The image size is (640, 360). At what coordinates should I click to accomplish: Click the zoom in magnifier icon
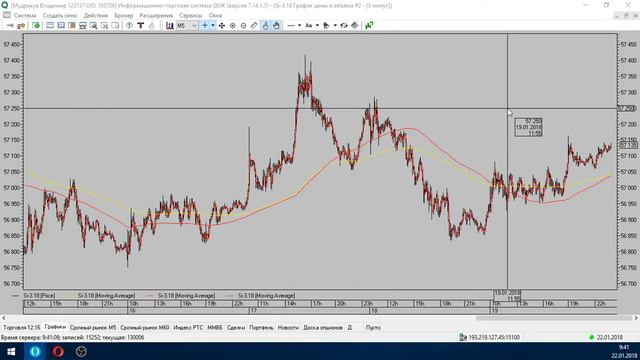coord(233,25)
